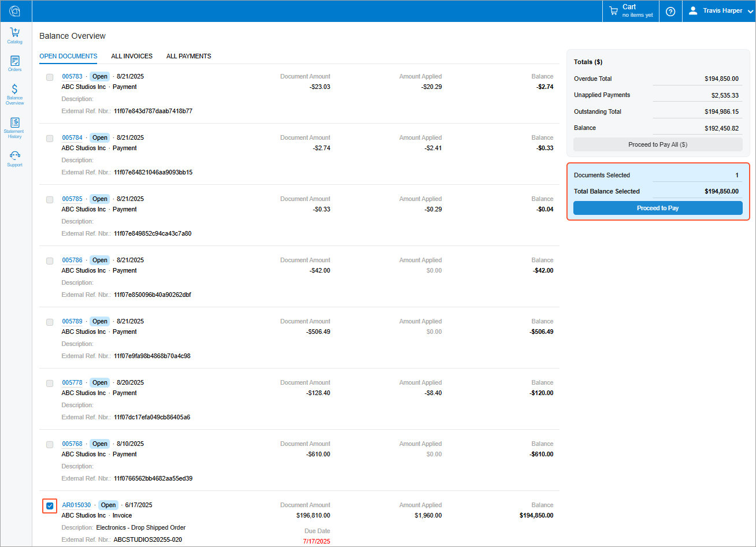Click the user profile avatar icon
The height and width of the screenshot is (547, 756).
coord(693,10)
